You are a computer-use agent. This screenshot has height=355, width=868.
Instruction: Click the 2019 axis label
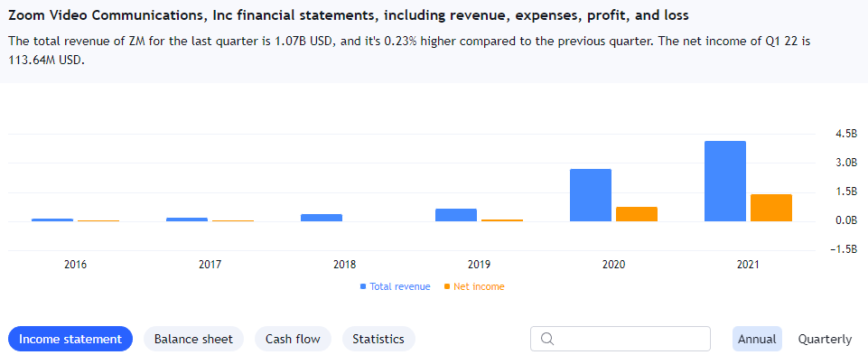click(479, 265)
